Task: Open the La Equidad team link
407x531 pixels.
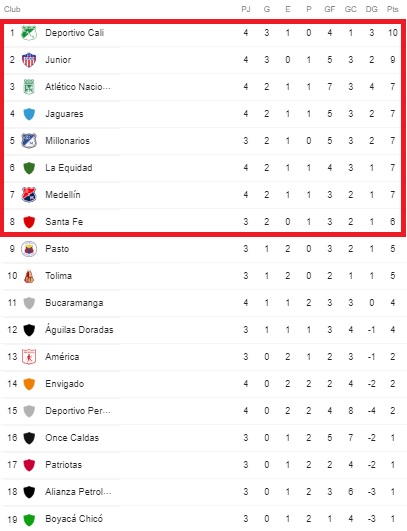Action: 69,168
